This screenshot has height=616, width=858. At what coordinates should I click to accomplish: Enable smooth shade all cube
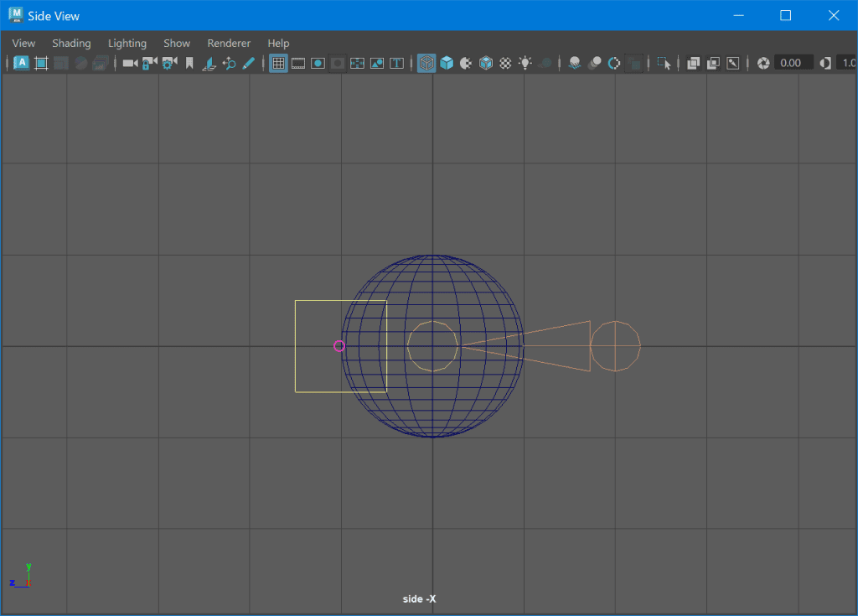447,63
